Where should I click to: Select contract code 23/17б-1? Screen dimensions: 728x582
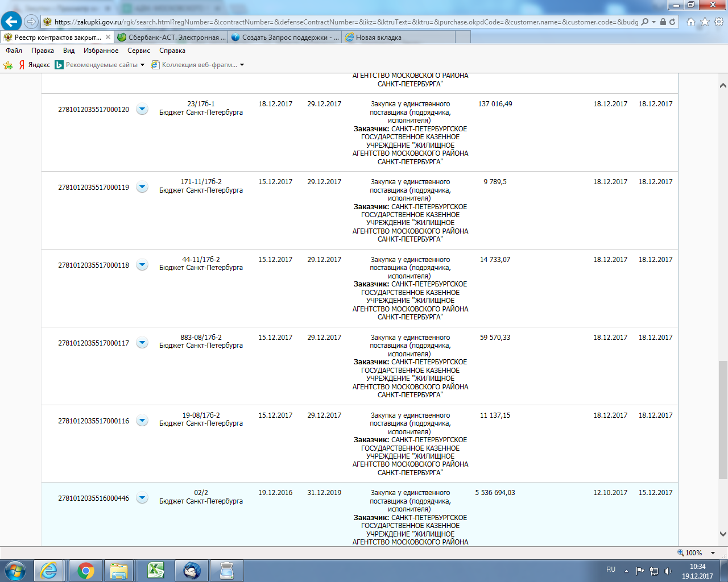(201, 104)
